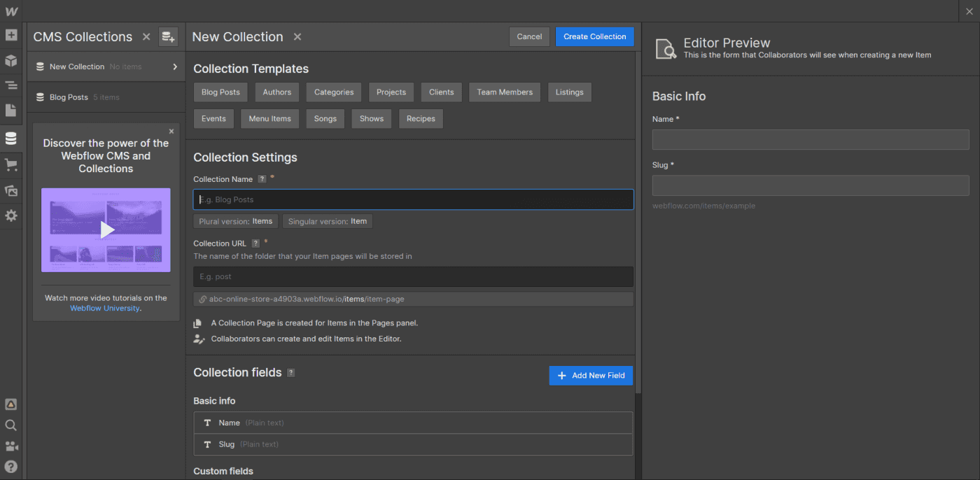Open the Assets panel icon
The height and width of the screenshot is (480, 980).
pos(11,190)
